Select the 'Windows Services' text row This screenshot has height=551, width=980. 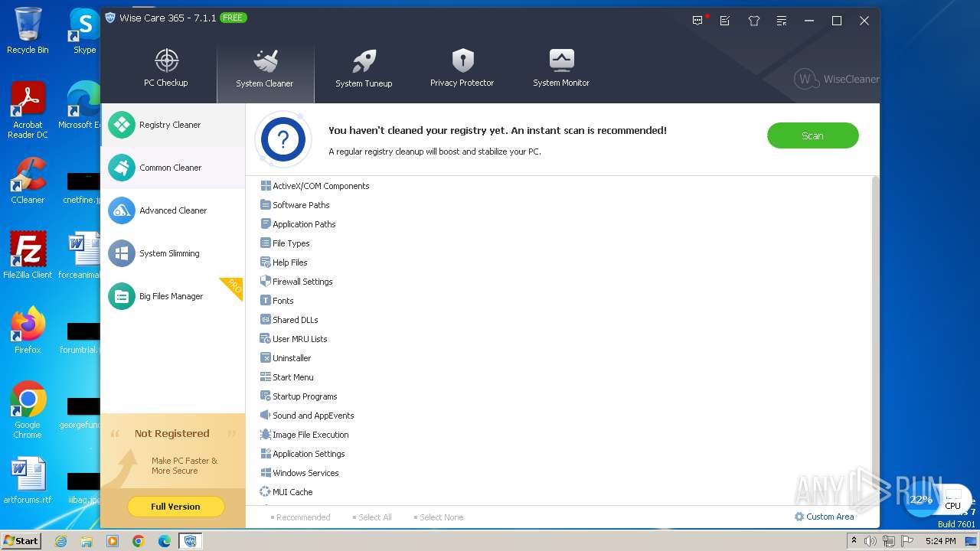pyautogui.click(x=305, y=473)
